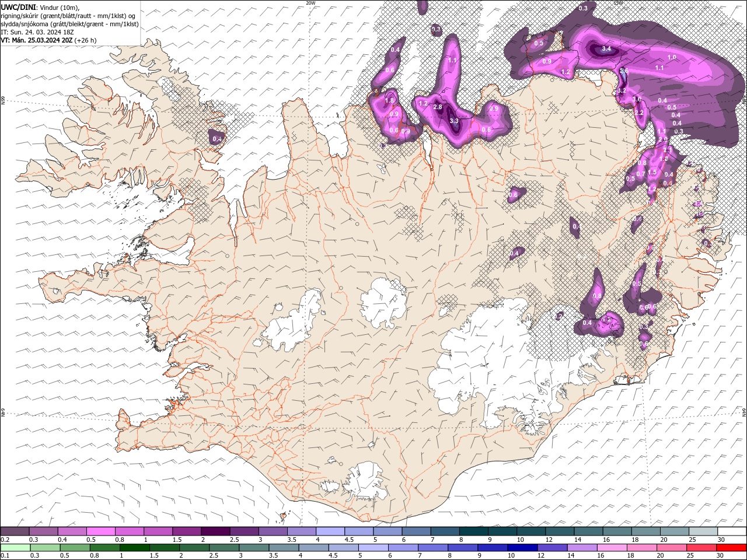
Task: Click the valid time 'VT: Mán. 25.03.2024 20Z'
Action: 36,40
